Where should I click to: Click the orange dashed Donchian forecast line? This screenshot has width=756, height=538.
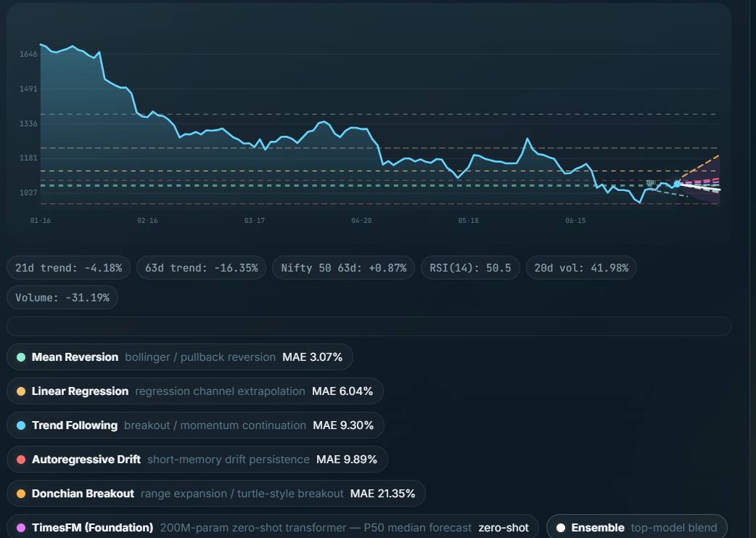699,168
